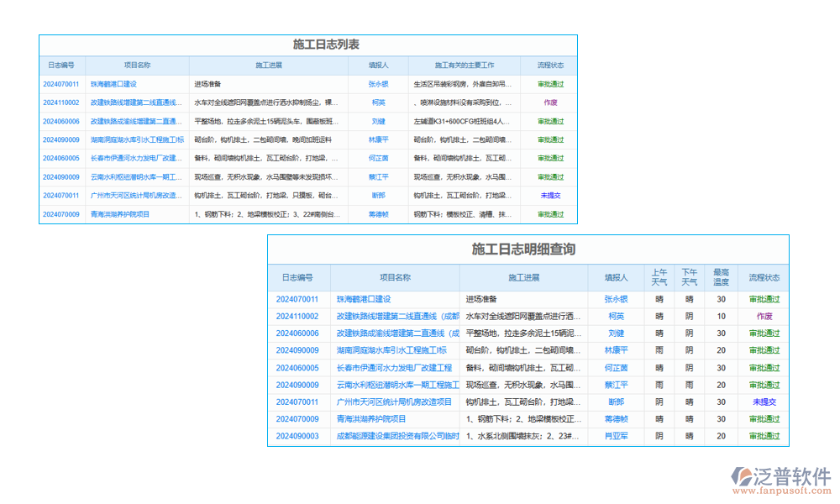Screen dimensions: 840x504
Task: Open 长春市伊通河水力发电厂 project in 施工日志列表
Action: click(x=135, y=158)
